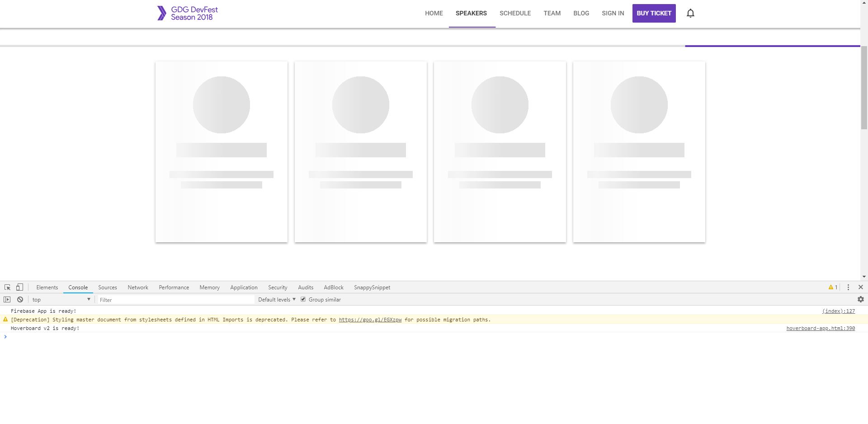Switch to the Network panel
868x424 pixels.
click(138, 287)
